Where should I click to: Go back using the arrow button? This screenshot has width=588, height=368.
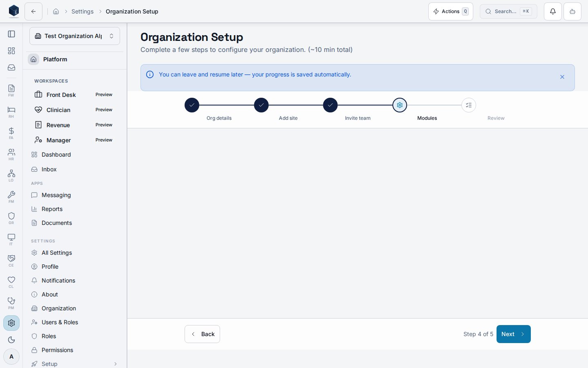[33, 11]
